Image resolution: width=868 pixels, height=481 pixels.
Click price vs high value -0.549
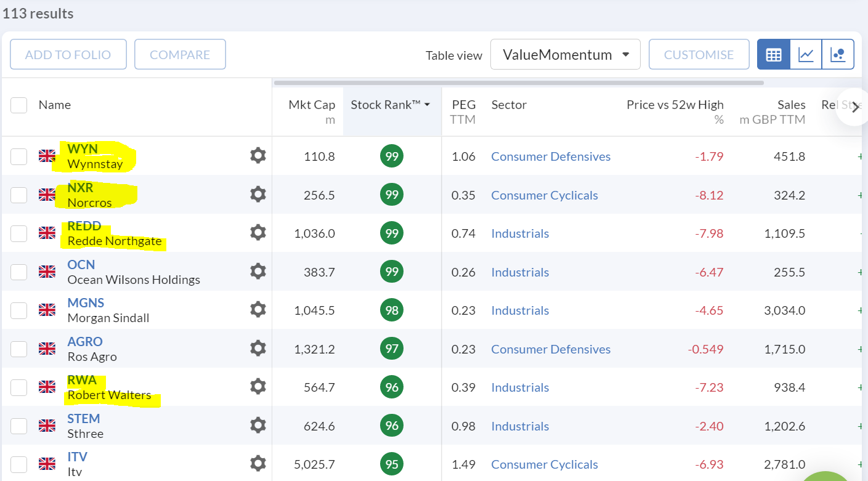[x=705, y=349]
